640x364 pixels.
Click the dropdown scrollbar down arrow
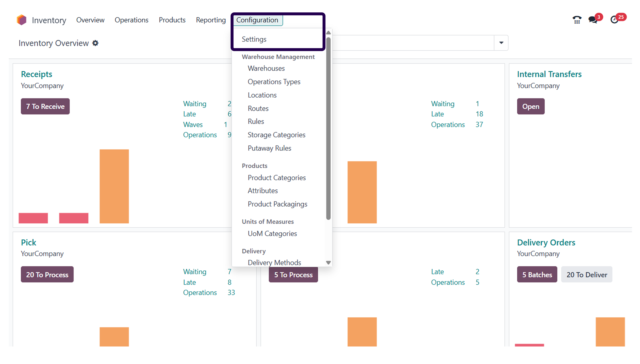(x=328, y=263)
